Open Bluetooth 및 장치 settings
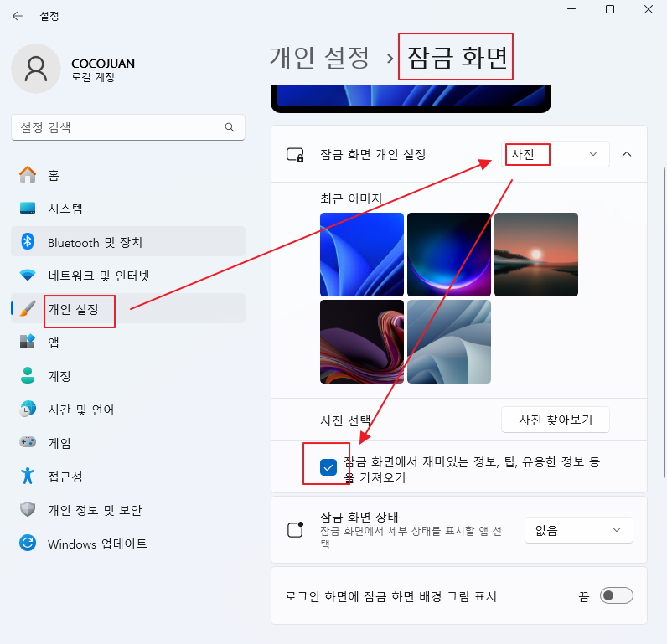The image size is (667, 644). click(128, 241)
